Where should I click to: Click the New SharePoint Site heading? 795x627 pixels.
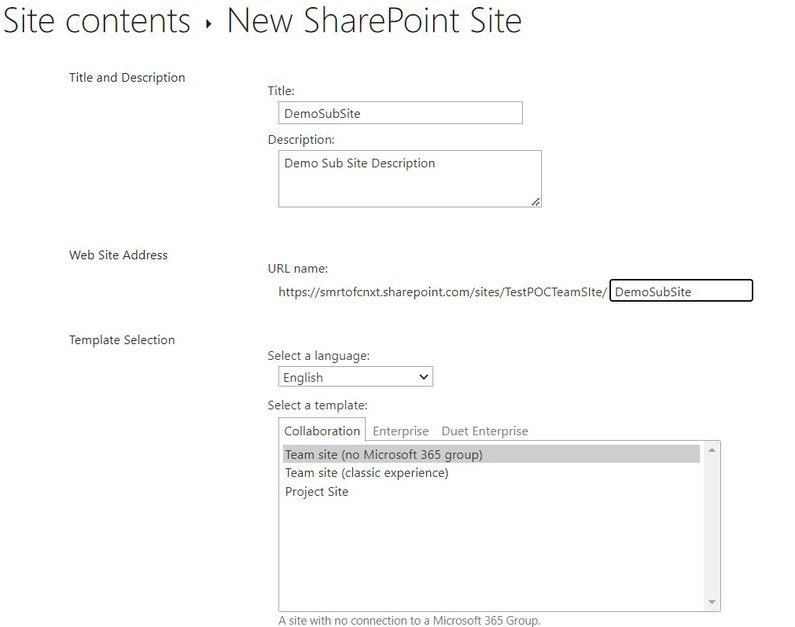374,21
